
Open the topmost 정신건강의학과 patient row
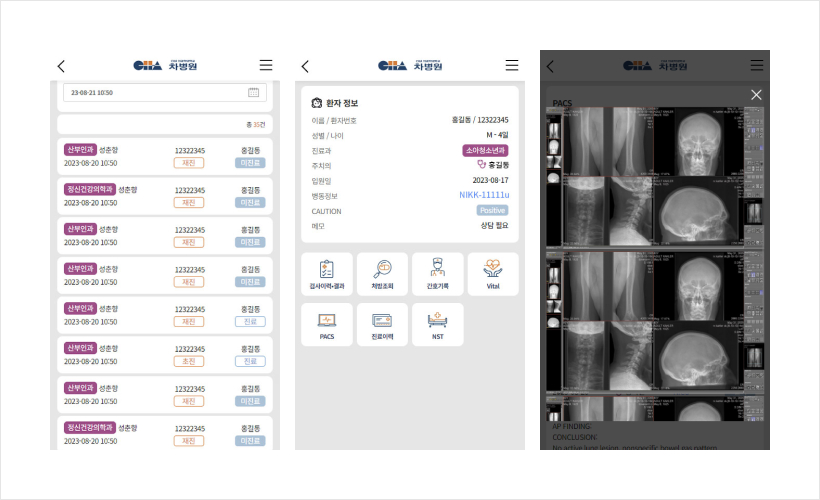[165, 196]
